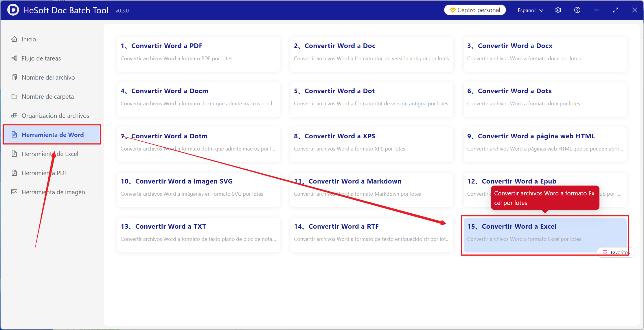644x330 pixels.
Task: Click description 'Convertir archivos Word a formato docx por lotes'
Action: [x=524, y=58]
